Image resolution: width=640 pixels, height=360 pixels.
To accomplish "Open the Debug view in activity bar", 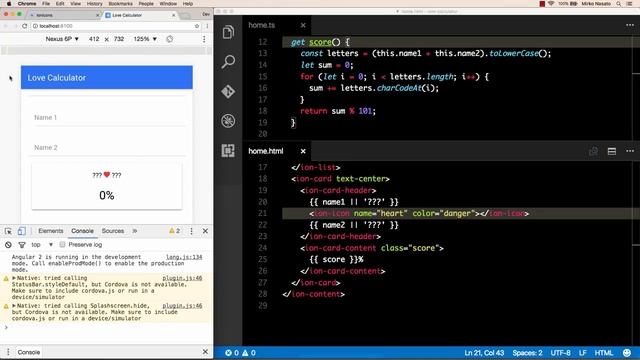I will (228, 121).
